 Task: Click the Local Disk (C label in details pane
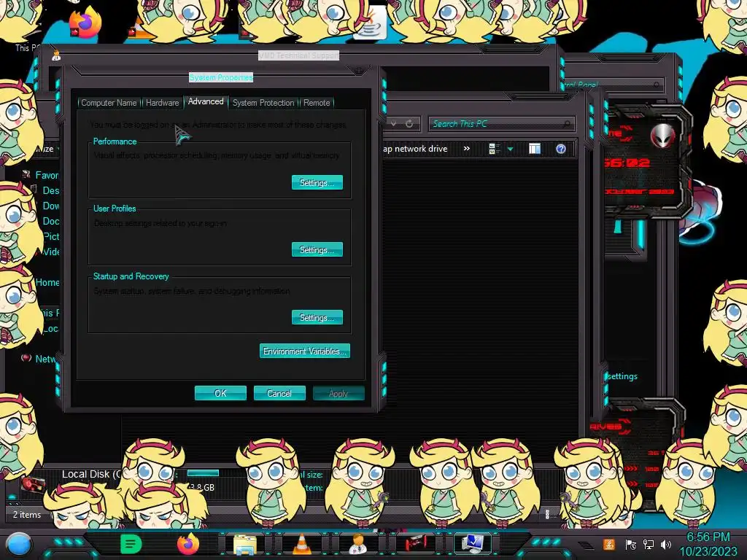91,474
